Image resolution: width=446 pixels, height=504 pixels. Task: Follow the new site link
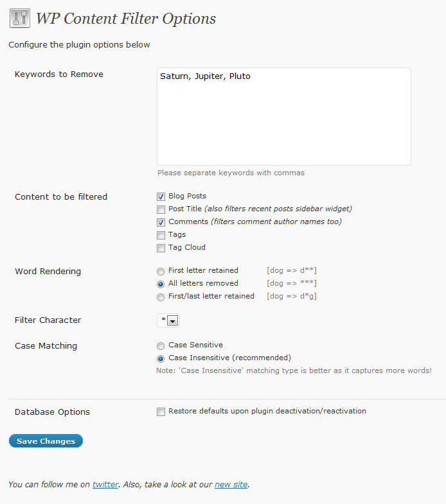coord(231,485)
